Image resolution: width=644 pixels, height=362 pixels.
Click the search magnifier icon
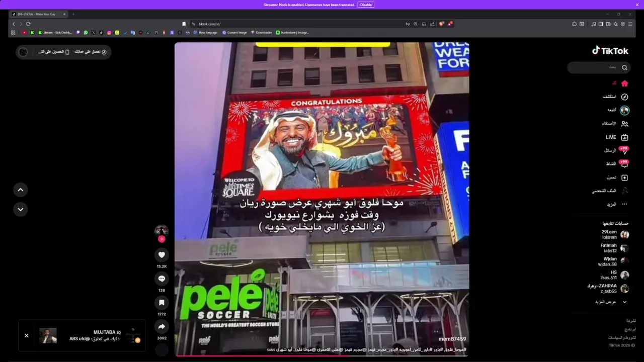tap(624, 67)
